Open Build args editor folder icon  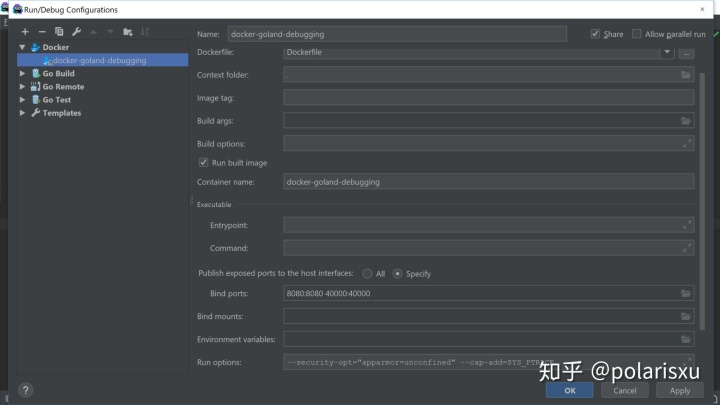point(686,121)
